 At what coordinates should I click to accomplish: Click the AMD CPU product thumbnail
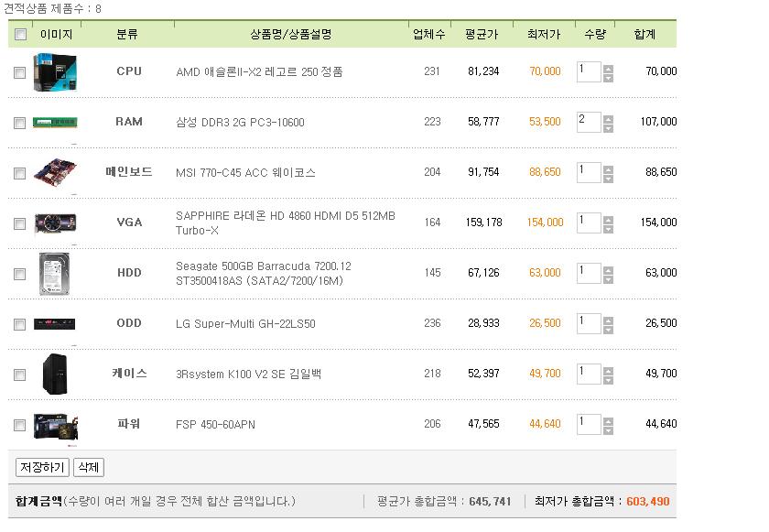pos(55,72)
